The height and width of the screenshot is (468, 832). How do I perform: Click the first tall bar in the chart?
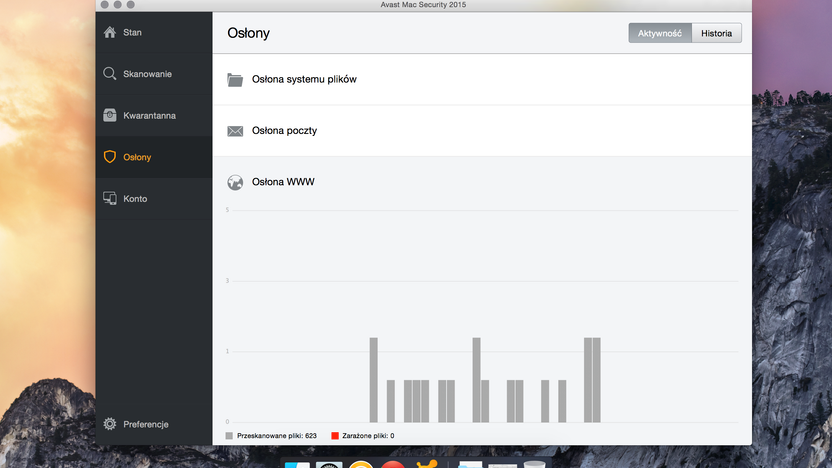coord(374,380)
